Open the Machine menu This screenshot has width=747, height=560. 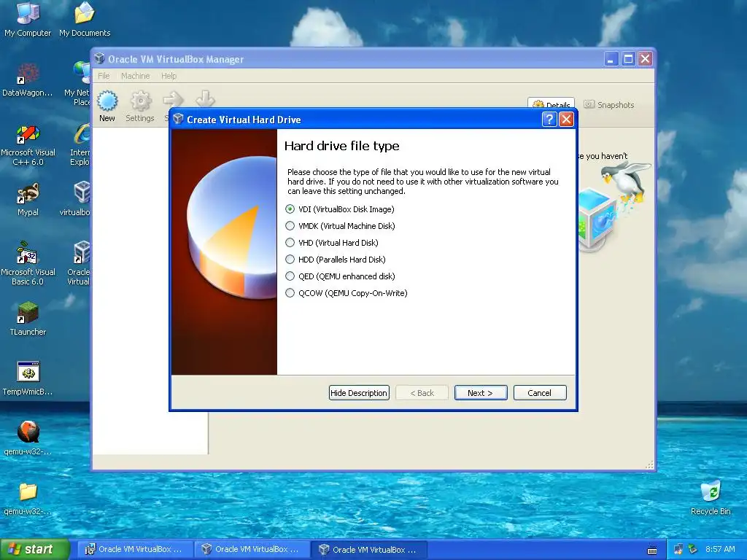[x=135, y=76]
